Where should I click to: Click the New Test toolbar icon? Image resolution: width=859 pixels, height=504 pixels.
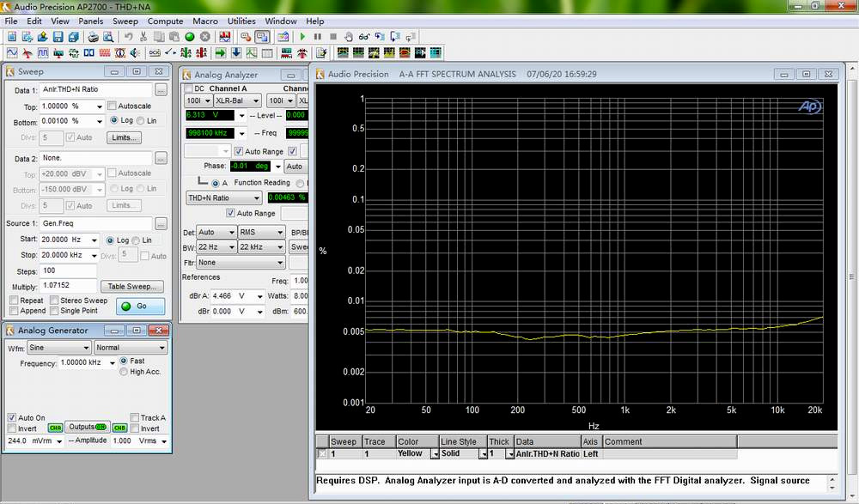(x=11, y=37)
